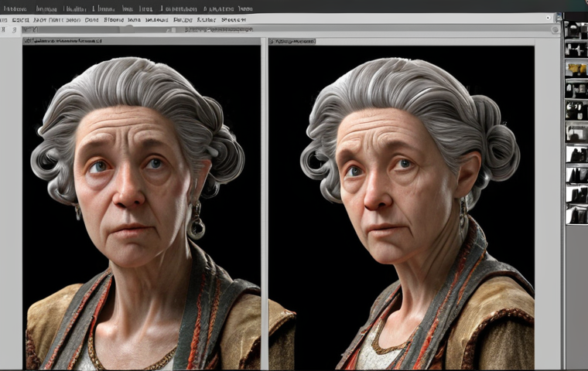Image resolution: width=588 pixels, height=371 pixels.
Task: Click the round gear button right of the toolbar
Action: (x=556, y=29)
